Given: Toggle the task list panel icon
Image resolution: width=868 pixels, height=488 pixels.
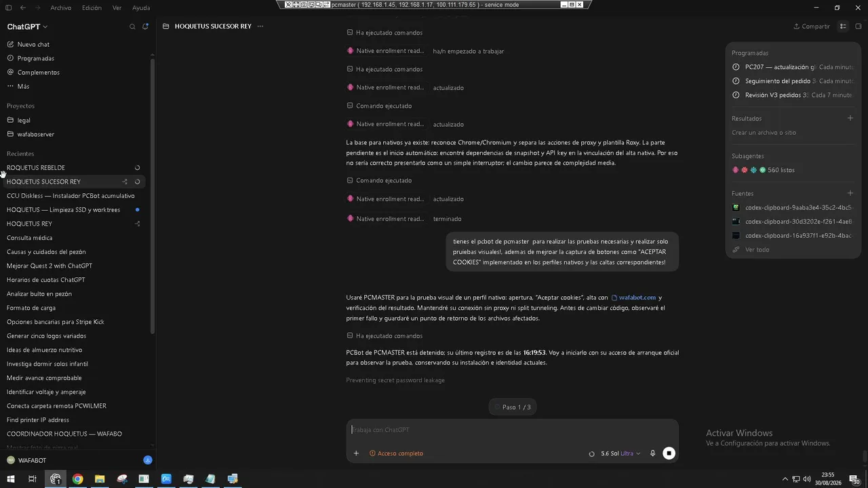Looking at the screenshot, I should (843, 26).
